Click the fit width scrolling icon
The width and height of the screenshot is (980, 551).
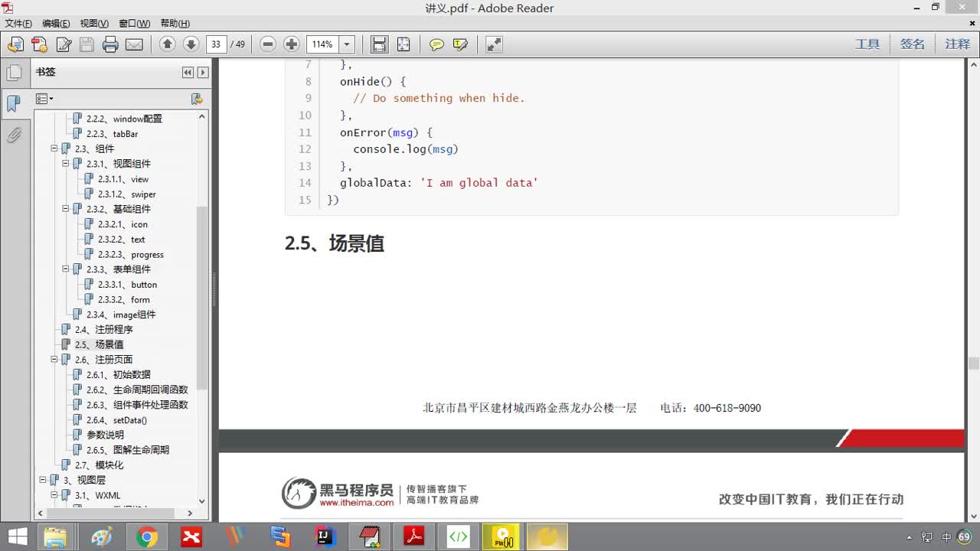tap(379, 44)
